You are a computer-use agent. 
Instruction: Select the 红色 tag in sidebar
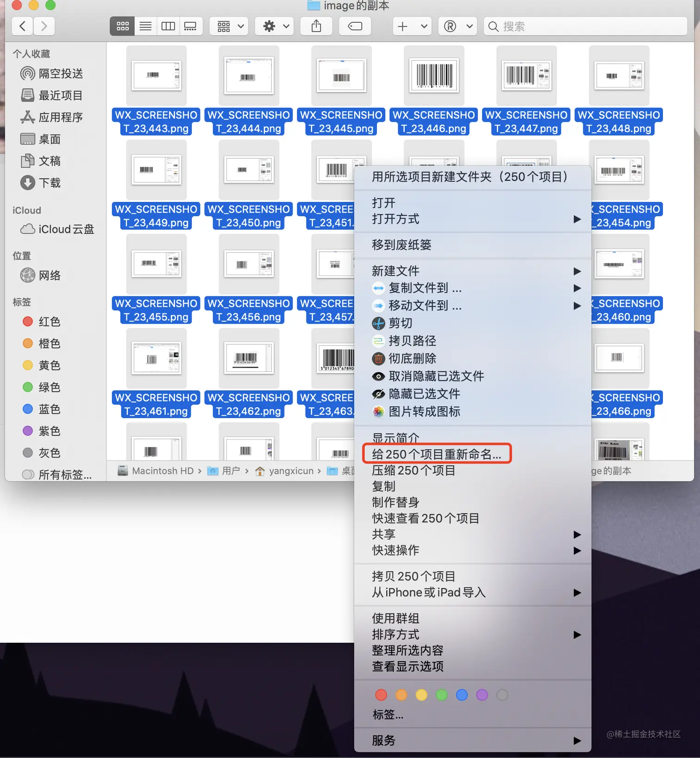[x=42, y=321]
